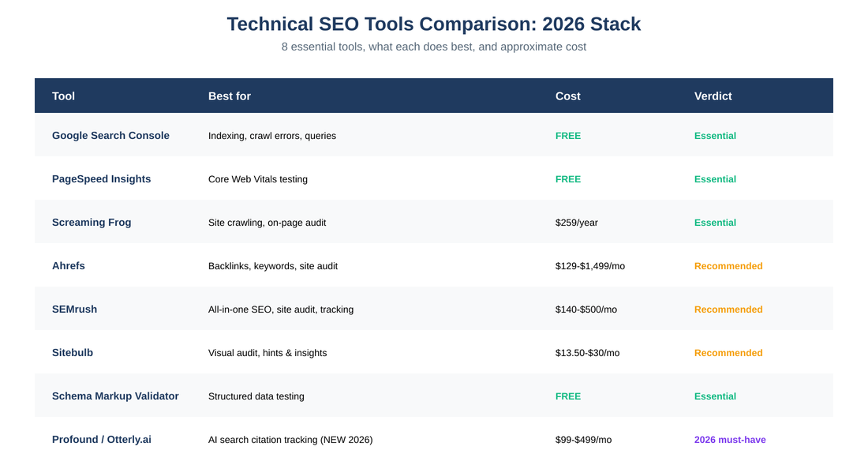
Task: Click the '$99-$499/mo' cost cell
Action: (583, 441)
